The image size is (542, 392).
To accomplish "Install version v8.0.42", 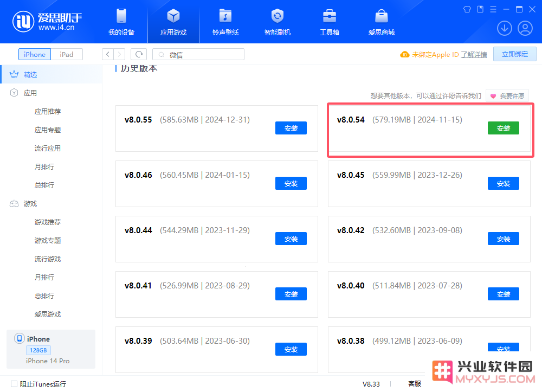I will [504, 239].
